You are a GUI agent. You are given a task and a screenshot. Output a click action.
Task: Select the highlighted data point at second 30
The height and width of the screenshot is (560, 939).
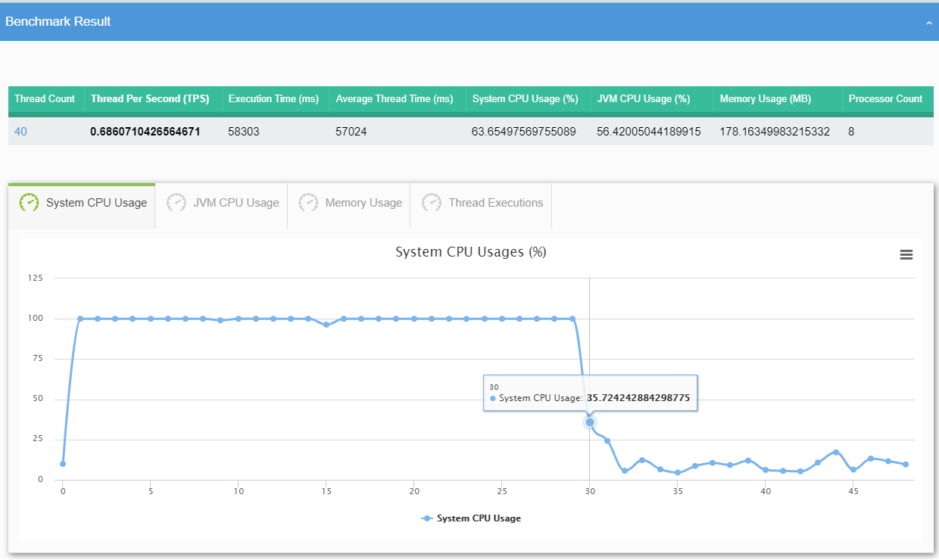590,422
